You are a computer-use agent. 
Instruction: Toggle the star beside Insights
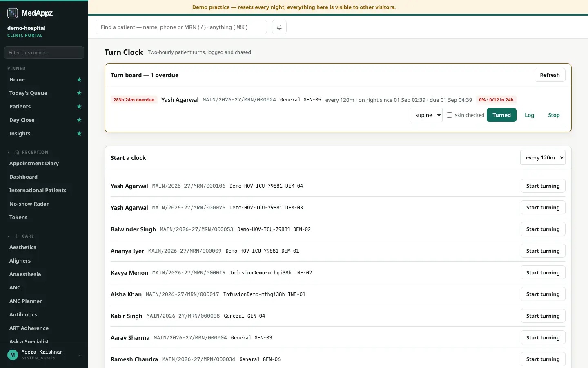(x=79, y=134)
